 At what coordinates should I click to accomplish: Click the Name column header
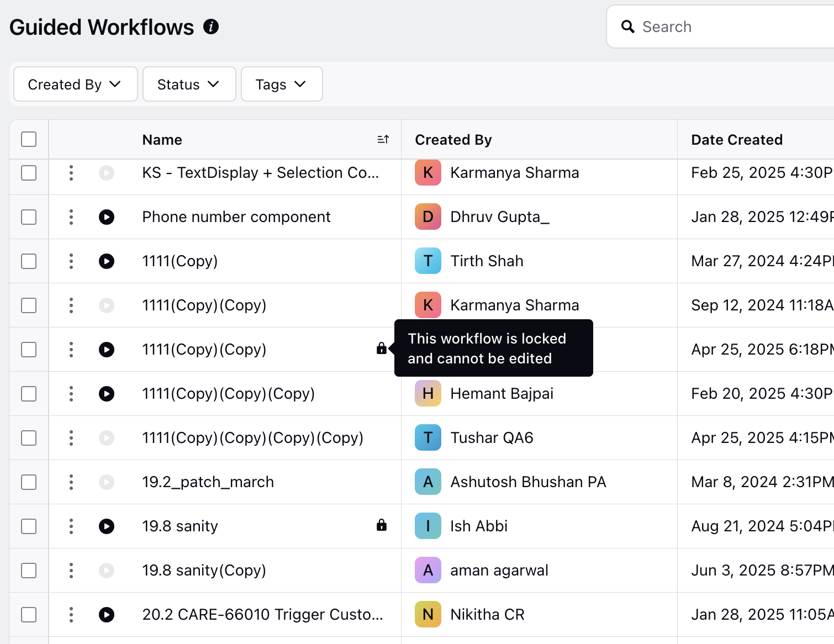[162, 140]
